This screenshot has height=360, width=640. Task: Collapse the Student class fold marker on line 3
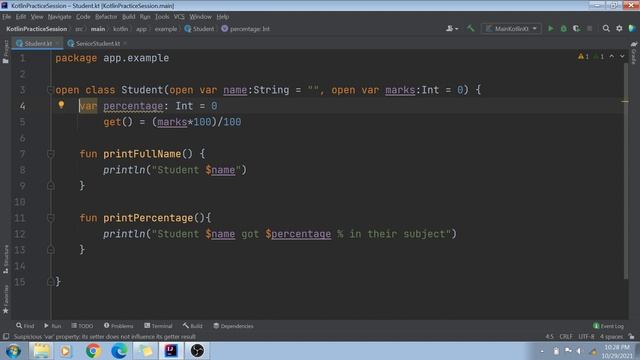pos(51,90)
